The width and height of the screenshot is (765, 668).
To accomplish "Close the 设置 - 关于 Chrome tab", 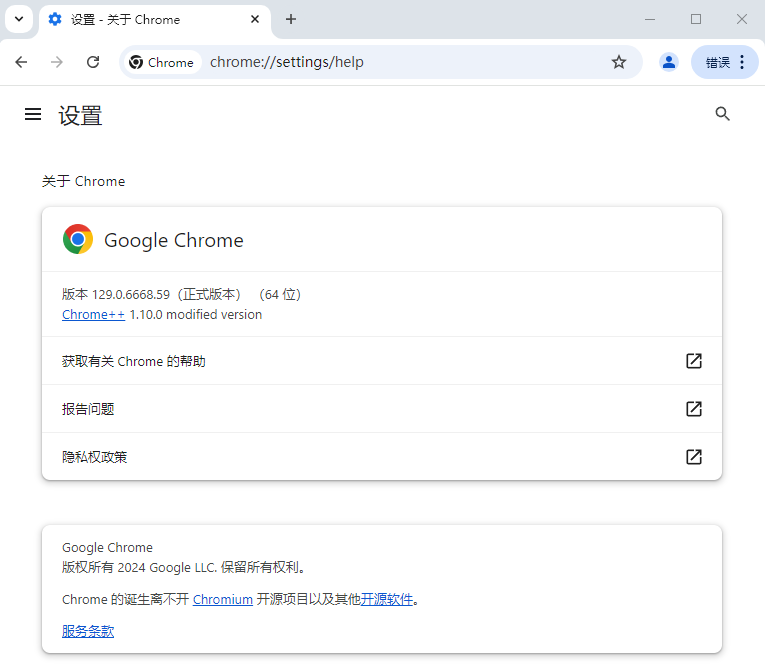I will click(255, 20).
